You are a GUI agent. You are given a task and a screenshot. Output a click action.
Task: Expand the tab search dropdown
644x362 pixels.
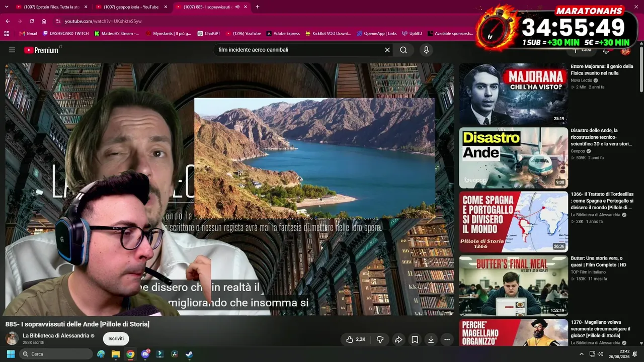coord(7,7)
